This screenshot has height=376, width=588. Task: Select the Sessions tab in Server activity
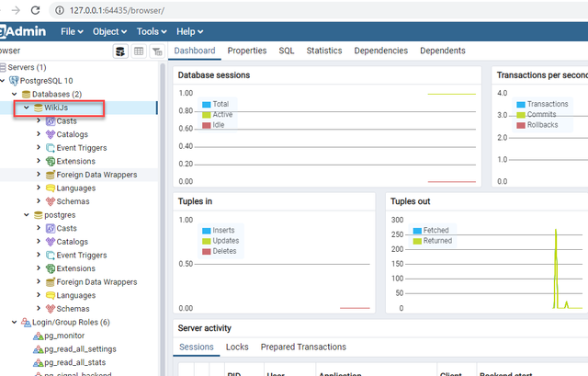point(196,347)
